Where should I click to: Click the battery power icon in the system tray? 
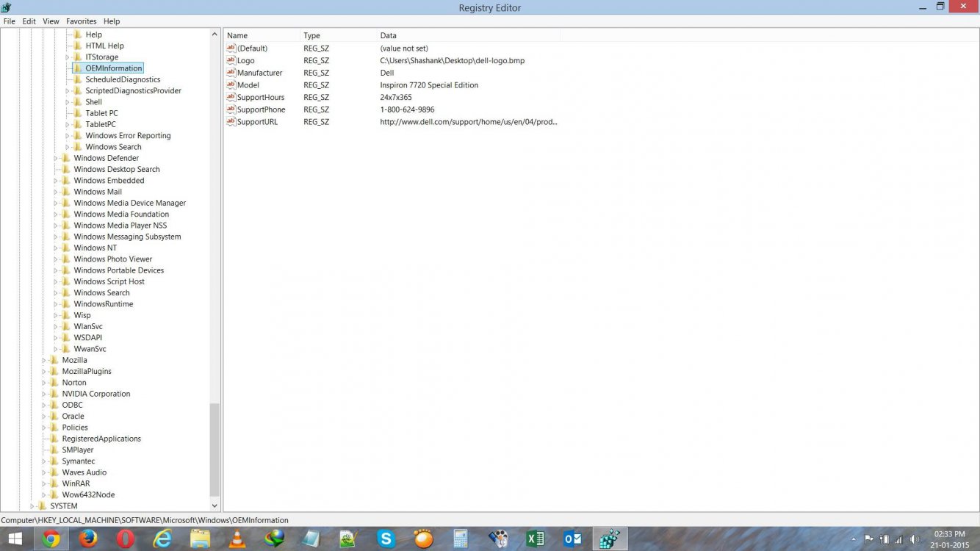884,539
